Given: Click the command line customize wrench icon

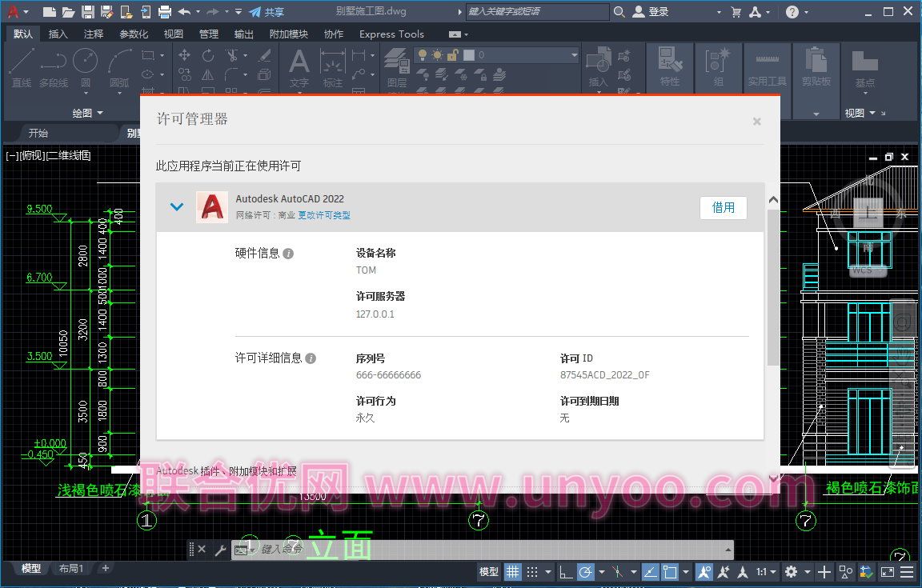Looking at the screenshot, I should coord(220,550).
